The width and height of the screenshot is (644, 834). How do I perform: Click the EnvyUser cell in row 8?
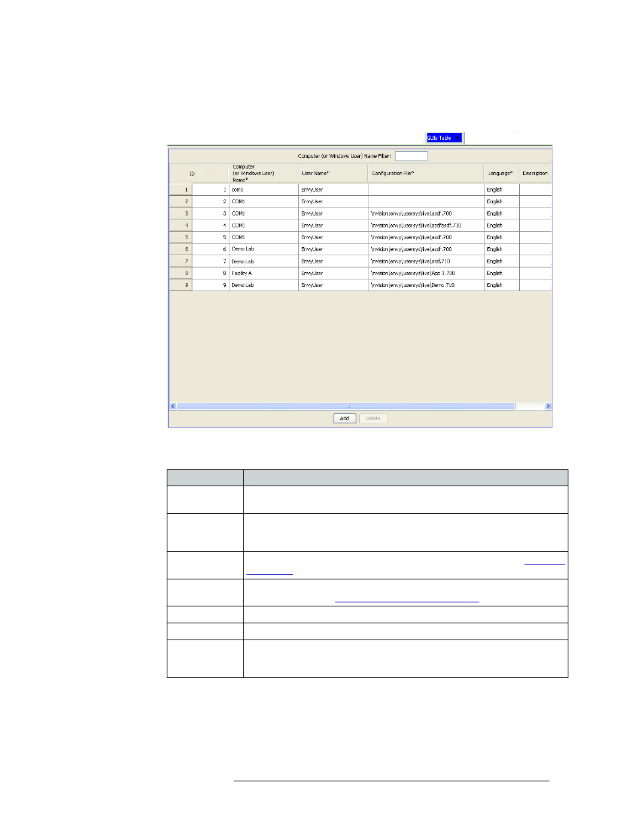coord(333,273)
